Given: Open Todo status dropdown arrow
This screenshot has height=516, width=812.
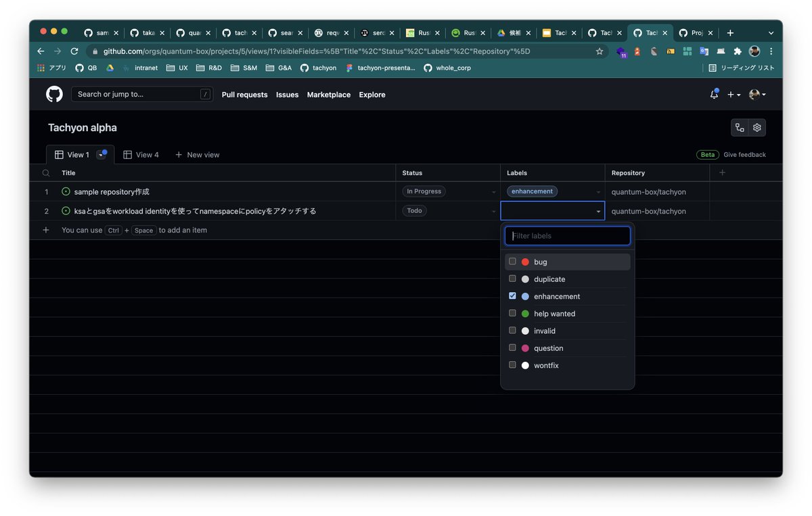Looking at the screenshot, I should (493, 212).
